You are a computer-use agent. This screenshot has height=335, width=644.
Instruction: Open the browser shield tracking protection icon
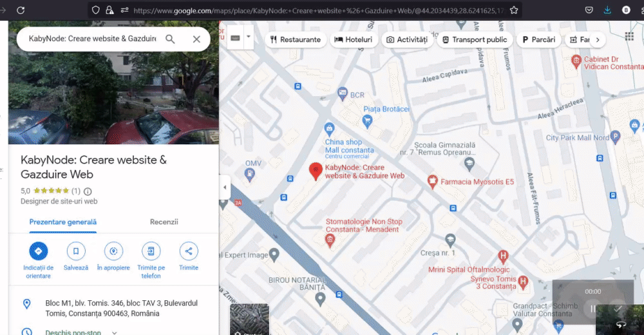[96, 10]
